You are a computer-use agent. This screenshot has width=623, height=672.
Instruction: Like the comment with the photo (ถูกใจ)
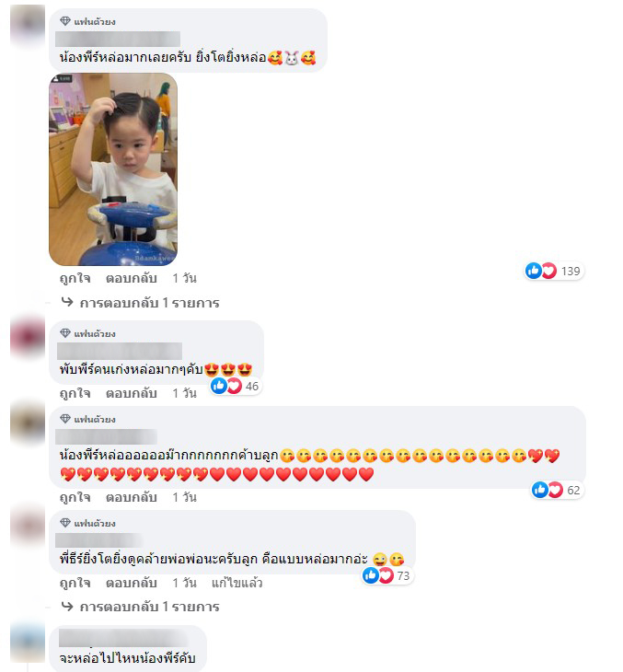(75, 278)
